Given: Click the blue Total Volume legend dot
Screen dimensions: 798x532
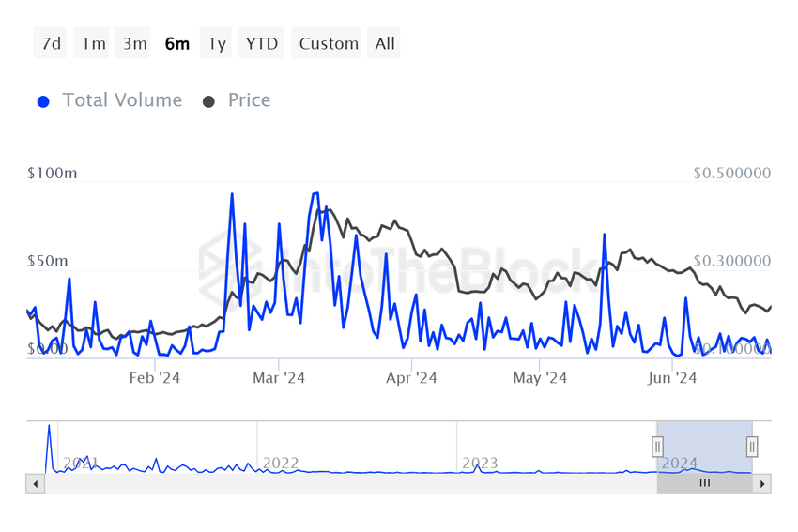Looking at the screenshot, I should 43,101.
